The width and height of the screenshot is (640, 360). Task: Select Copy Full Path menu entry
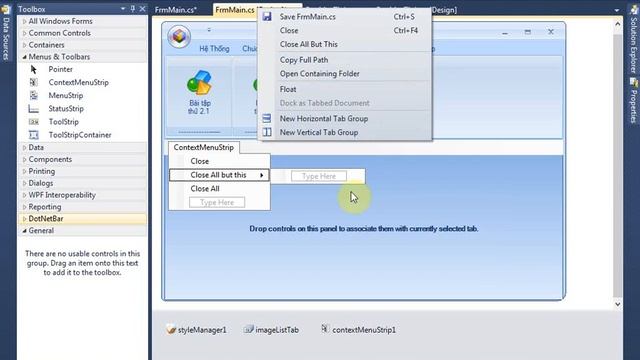click(x=344, y=60)
